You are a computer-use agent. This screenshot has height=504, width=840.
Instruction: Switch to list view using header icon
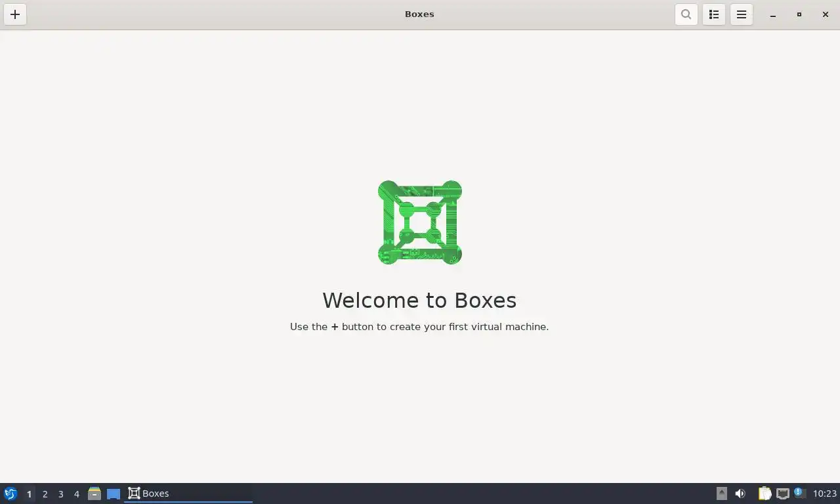[x=714, y=14]
